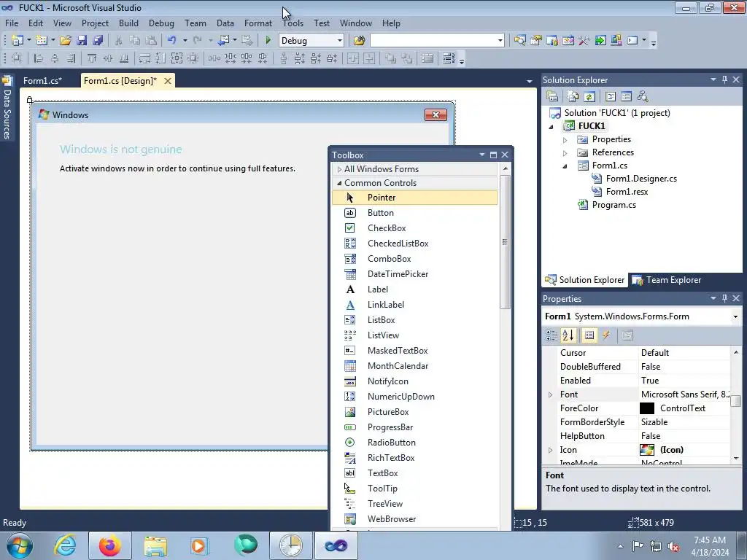747x560 pixels.
Task: Click the Align Tops layout toolbar icon
Action: pos(91,58)
